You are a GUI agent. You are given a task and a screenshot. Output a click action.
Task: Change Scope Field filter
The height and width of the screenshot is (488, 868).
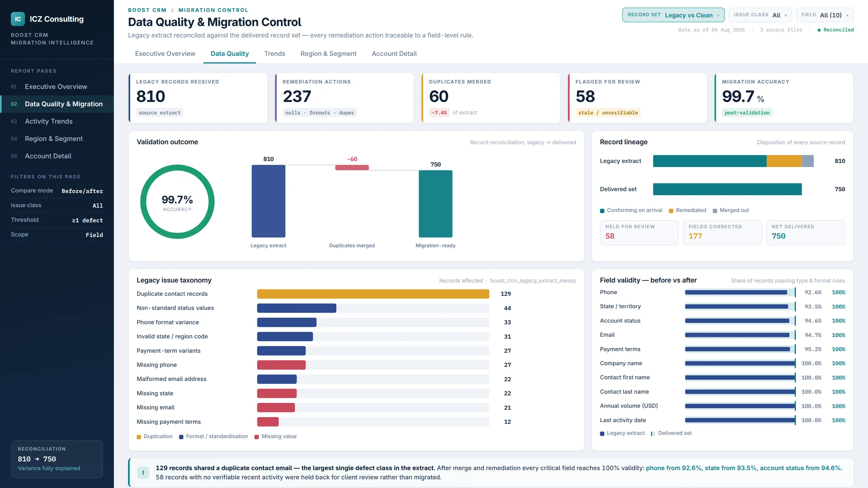coord(57,235)
